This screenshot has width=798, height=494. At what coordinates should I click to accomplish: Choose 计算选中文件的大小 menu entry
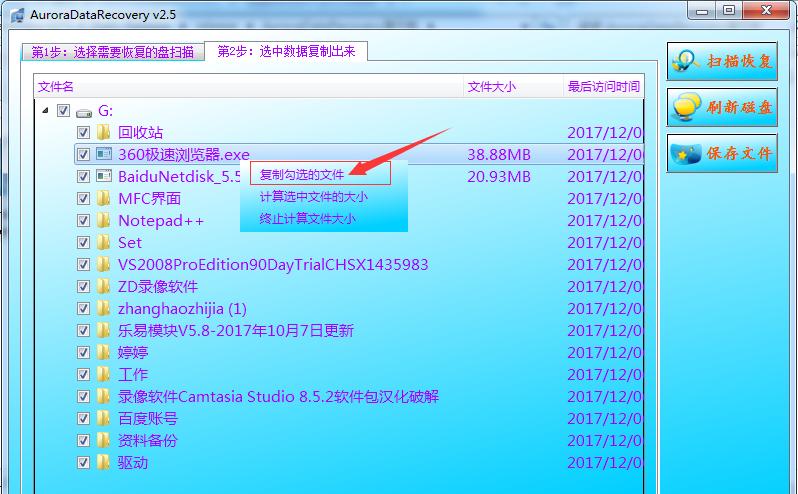(313, 197)
